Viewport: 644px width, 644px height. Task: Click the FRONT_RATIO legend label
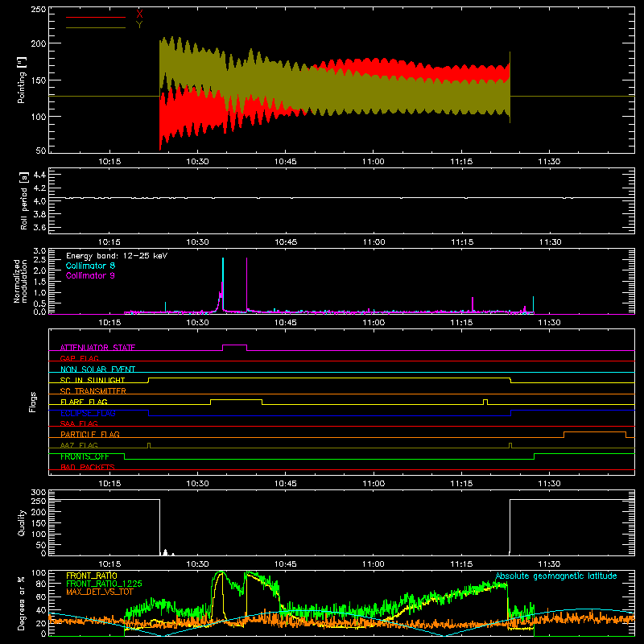[92, 576]
